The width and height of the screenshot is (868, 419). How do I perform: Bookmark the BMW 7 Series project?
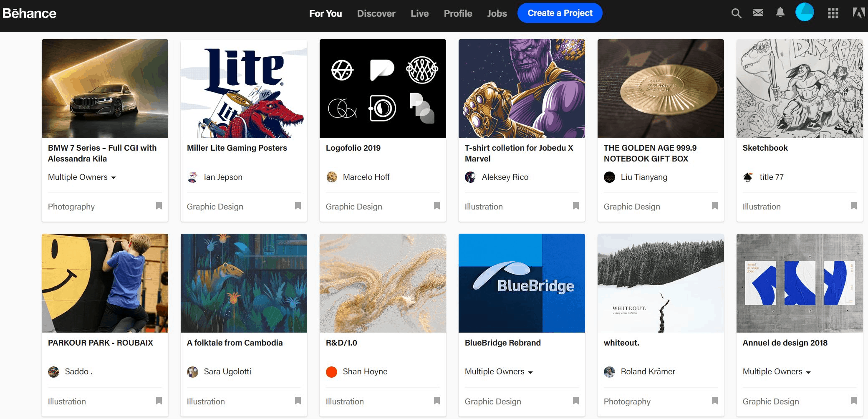(159, 206)
